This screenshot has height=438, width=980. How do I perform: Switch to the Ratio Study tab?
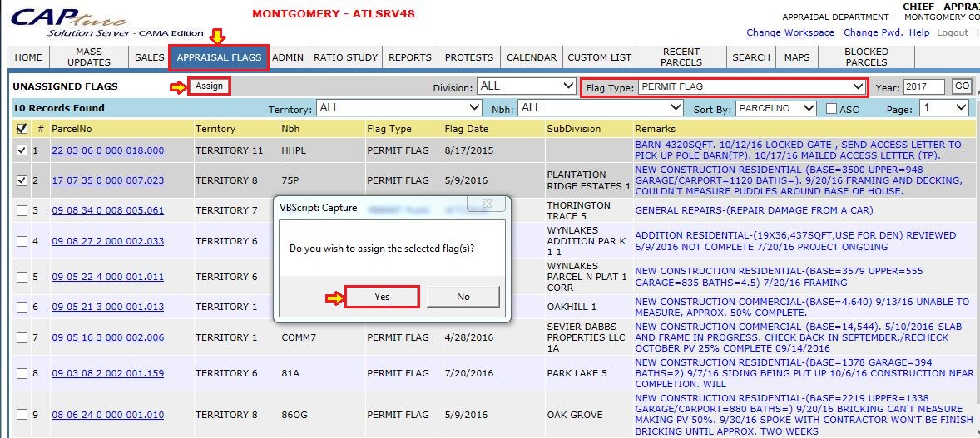pyautogui.click(x=345, y=57)
